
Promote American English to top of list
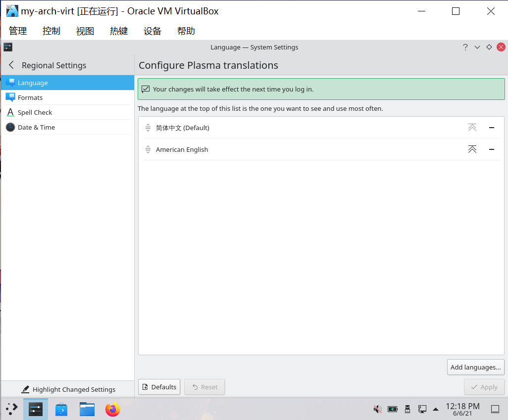click(x=472, y=149)
